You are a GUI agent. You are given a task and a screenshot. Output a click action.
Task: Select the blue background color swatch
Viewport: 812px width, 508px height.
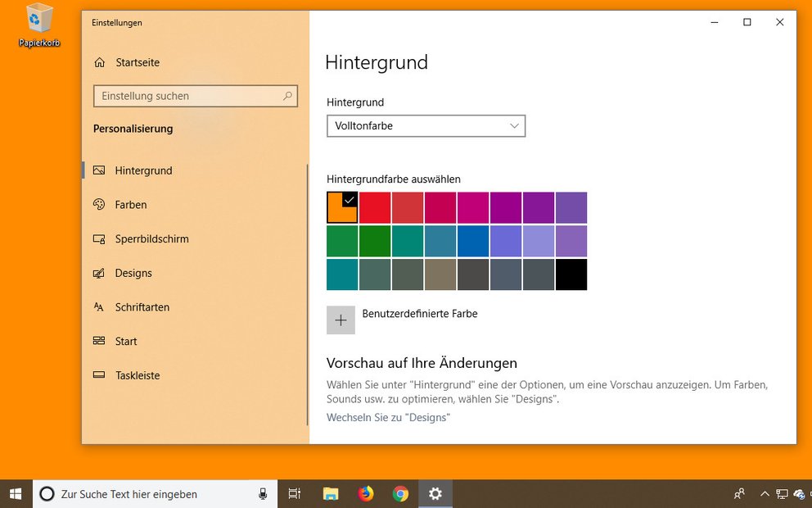pos(473,240)
